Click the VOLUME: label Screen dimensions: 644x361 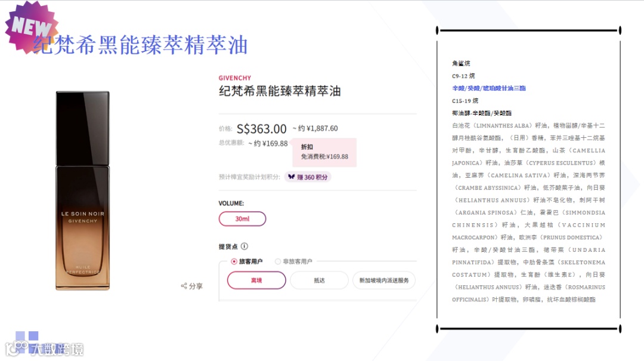click(231, 203)
